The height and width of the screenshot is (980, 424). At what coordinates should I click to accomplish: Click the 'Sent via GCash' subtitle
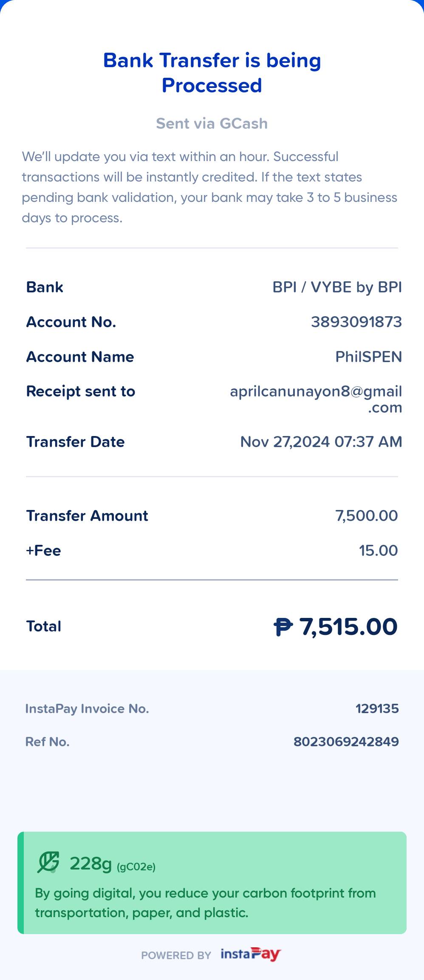point(212,123)
